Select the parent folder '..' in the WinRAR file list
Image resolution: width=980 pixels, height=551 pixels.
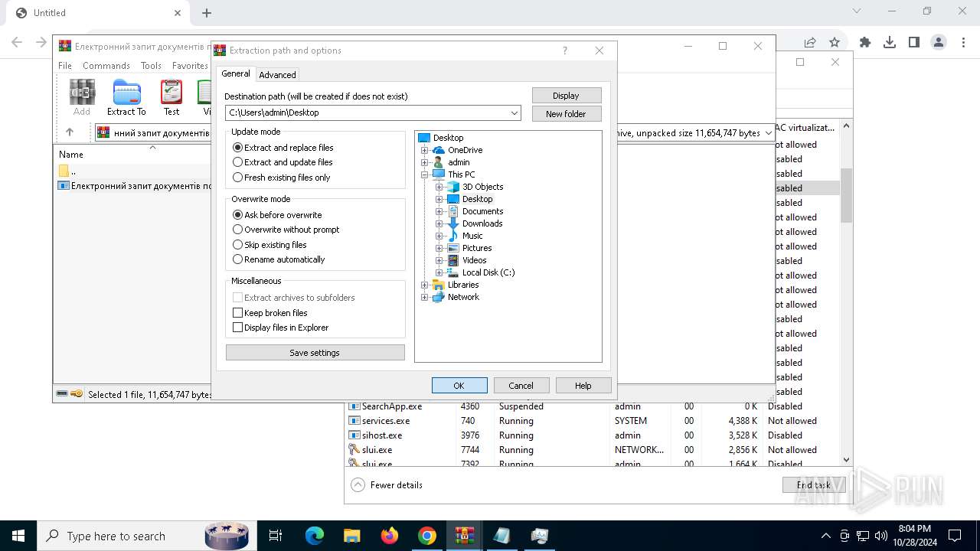click(x=67, y=171)
